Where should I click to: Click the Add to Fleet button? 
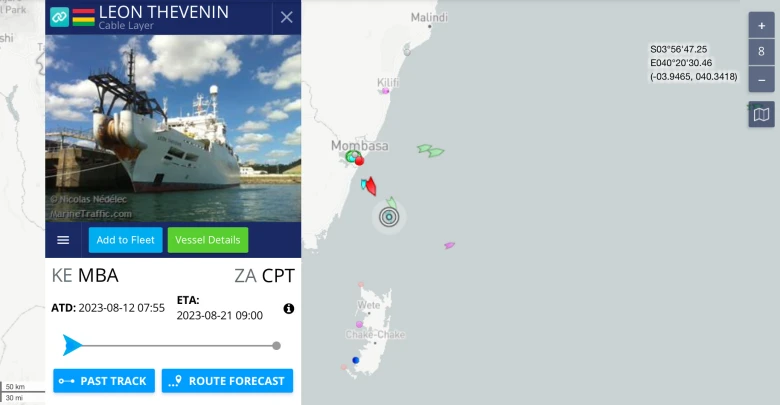125,240
